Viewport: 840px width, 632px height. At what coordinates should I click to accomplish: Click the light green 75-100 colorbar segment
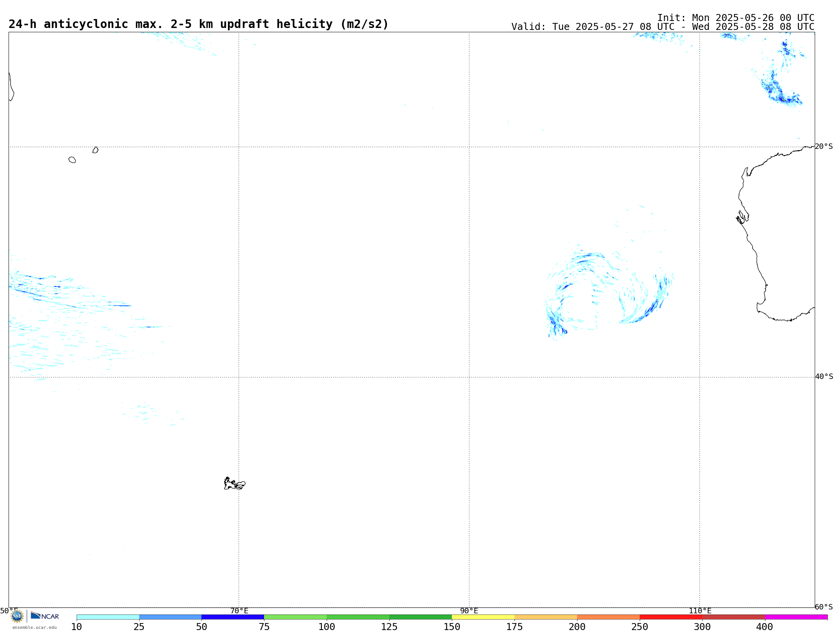tap(296, 617)
